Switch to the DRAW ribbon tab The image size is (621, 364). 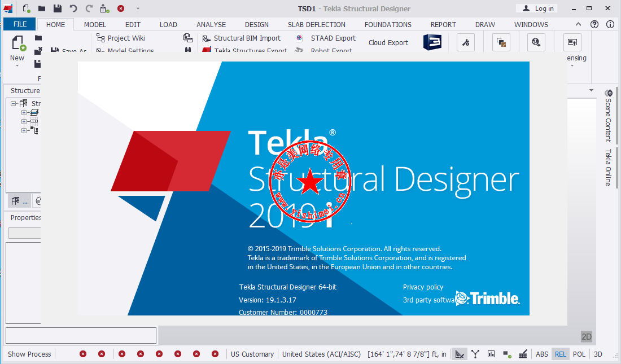(x=485, y=25)
